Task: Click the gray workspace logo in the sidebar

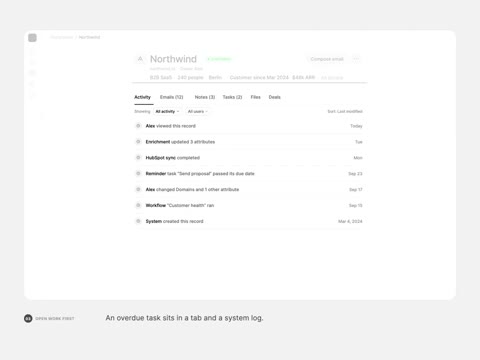Action: 32,38
